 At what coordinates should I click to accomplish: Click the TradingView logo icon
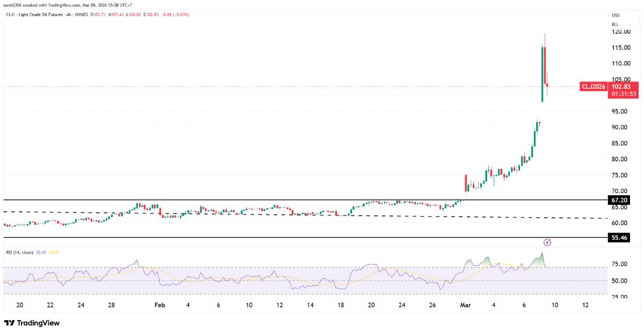pos(9,323)
